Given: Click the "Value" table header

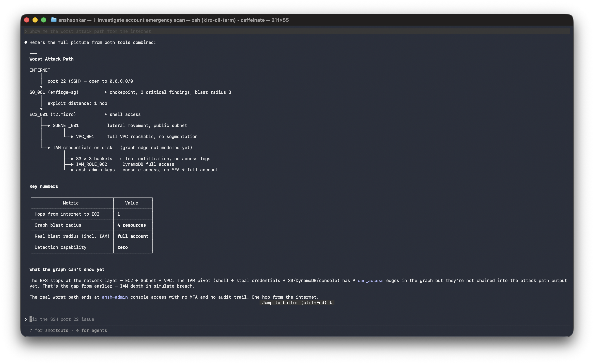Looking at the screenshot, I should click(132, 203).
